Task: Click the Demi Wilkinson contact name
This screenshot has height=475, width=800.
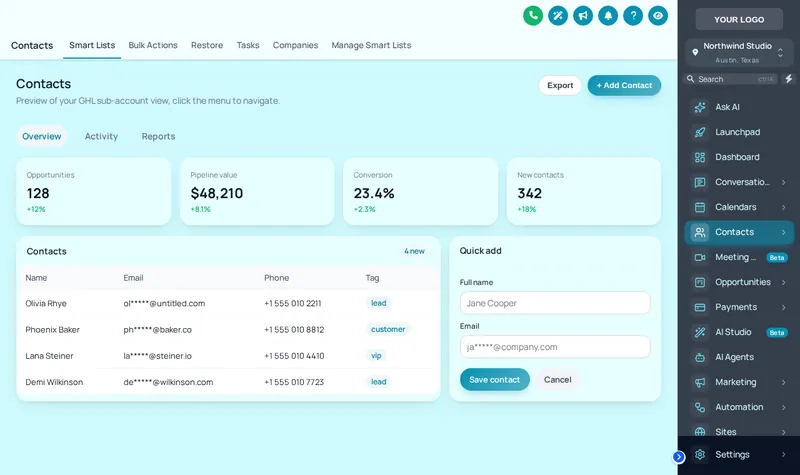Action: pyautogui.click(x=54, y=382)
